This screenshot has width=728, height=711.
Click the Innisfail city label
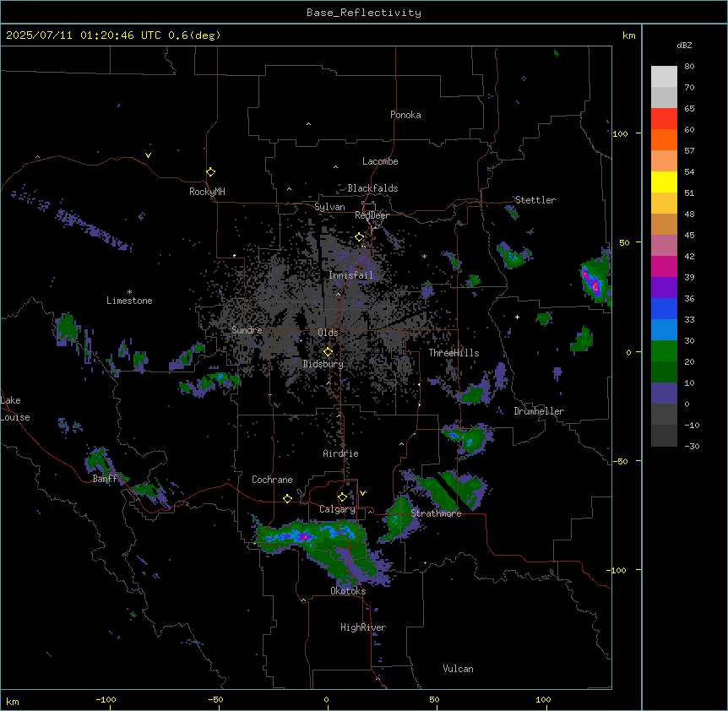pyautogui.click(x=351, y=275)
